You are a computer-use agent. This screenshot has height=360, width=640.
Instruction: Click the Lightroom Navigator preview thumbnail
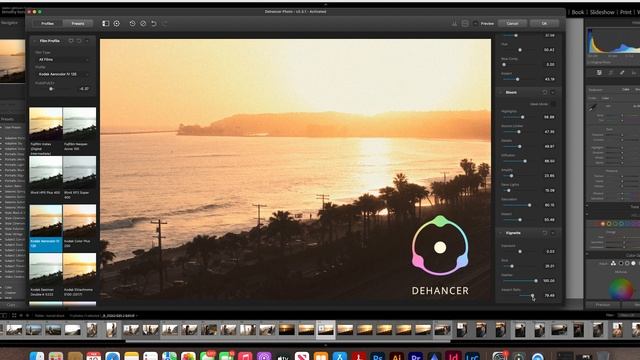tap(12, 61)
